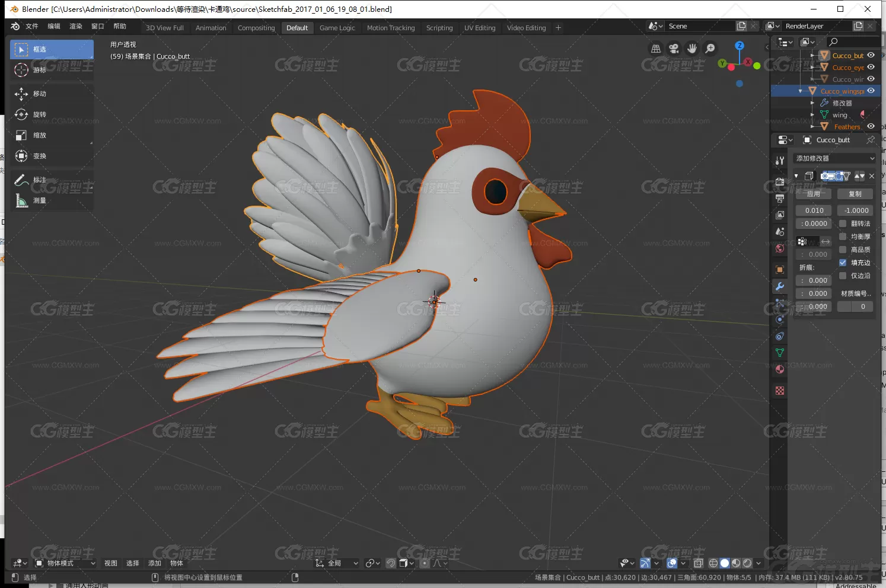The image size is (886, 588).
Task: Activate the 变换 transform tool
Action: tap(52, 156)
